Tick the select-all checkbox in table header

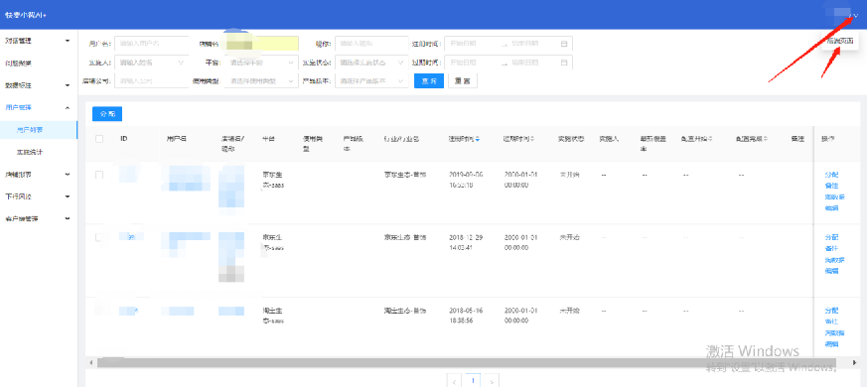(99, 139)
